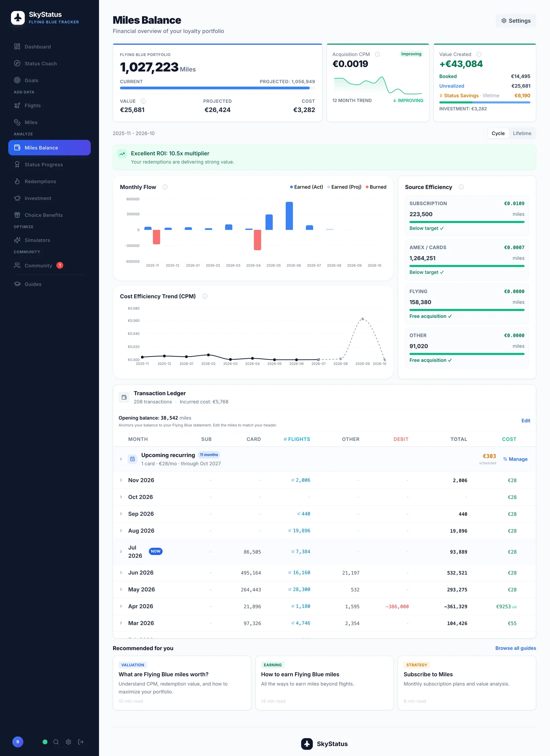Click the DEBIT column header
This screenshot has width=550, height=756.
click(401, 439)
